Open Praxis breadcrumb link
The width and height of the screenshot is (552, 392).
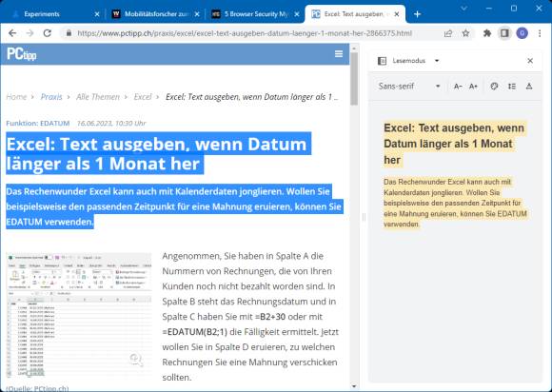point(51,97)
